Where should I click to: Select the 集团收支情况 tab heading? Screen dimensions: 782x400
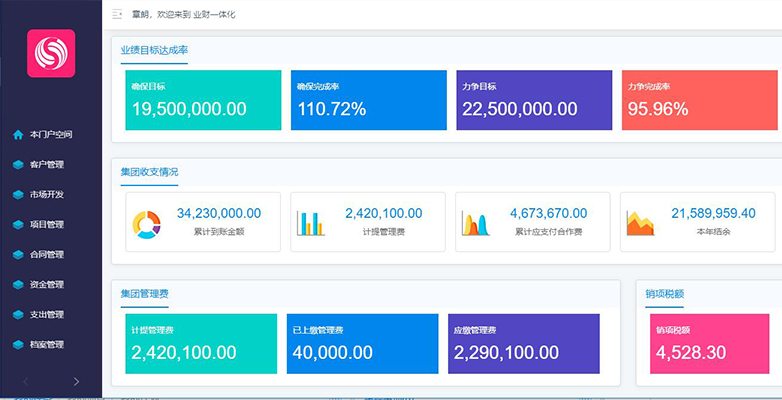pos(149,172)
